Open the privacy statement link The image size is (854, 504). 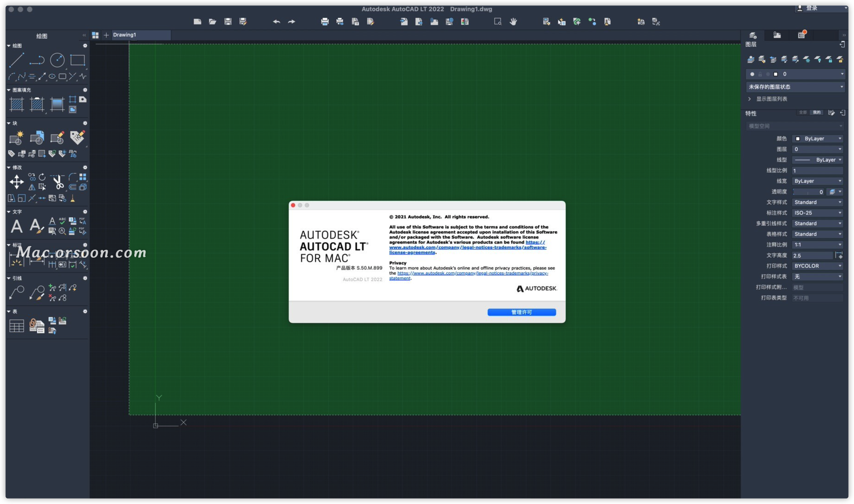469,276
